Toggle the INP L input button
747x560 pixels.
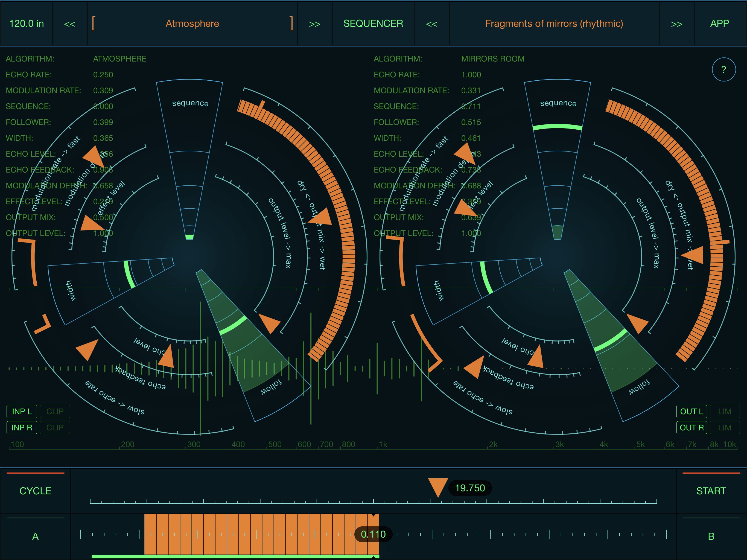click(x=22, y=412)
